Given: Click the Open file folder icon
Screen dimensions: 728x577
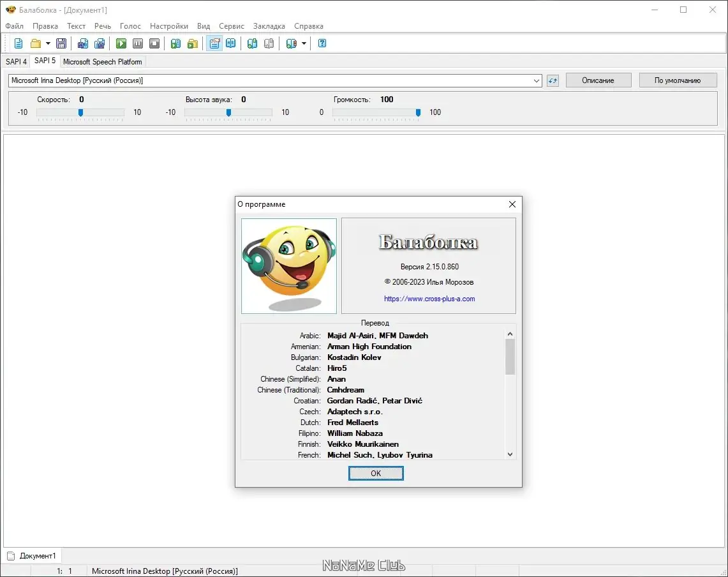Looking at the screenshot, I should pyautogui.click(x=36, y=43).
